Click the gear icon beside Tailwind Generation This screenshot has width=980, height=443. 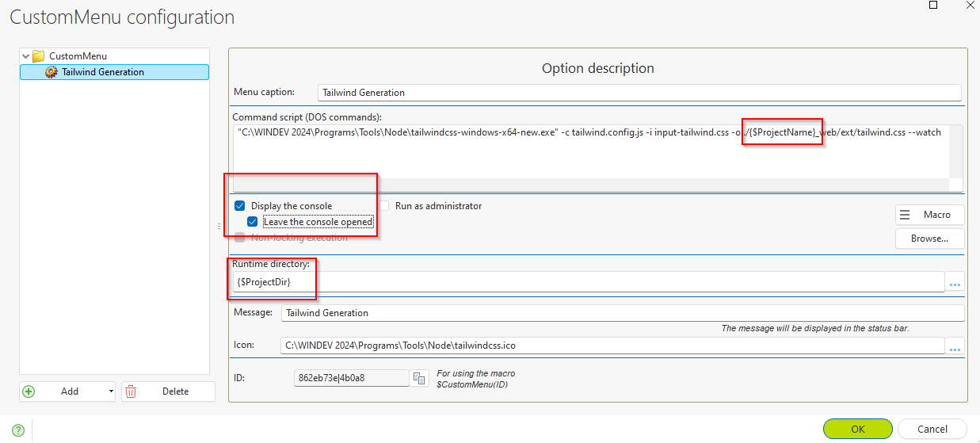(x=51, y=72)
